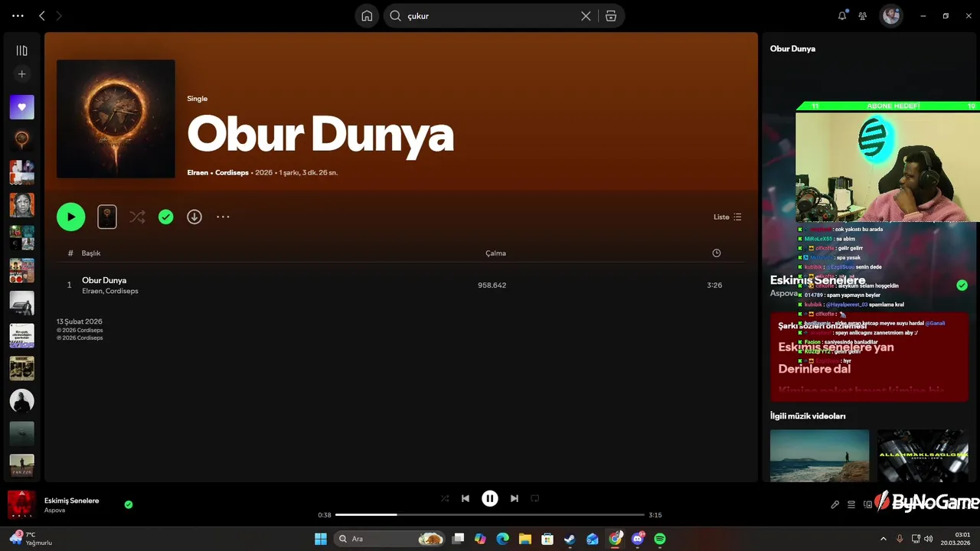Go back with the left arrow
Viewport: 980px width, 551px height.
[x=42, y=15]
